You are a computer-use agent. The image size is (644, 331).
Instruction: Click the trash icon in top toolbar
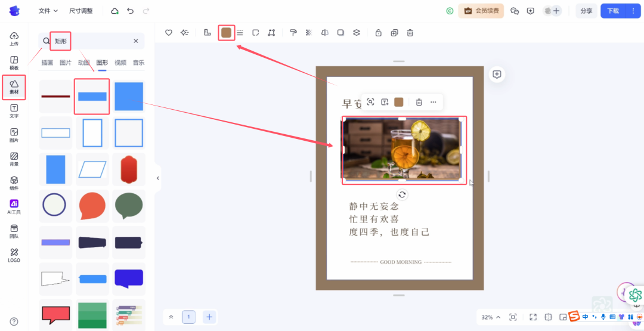[x=410, y=33]
